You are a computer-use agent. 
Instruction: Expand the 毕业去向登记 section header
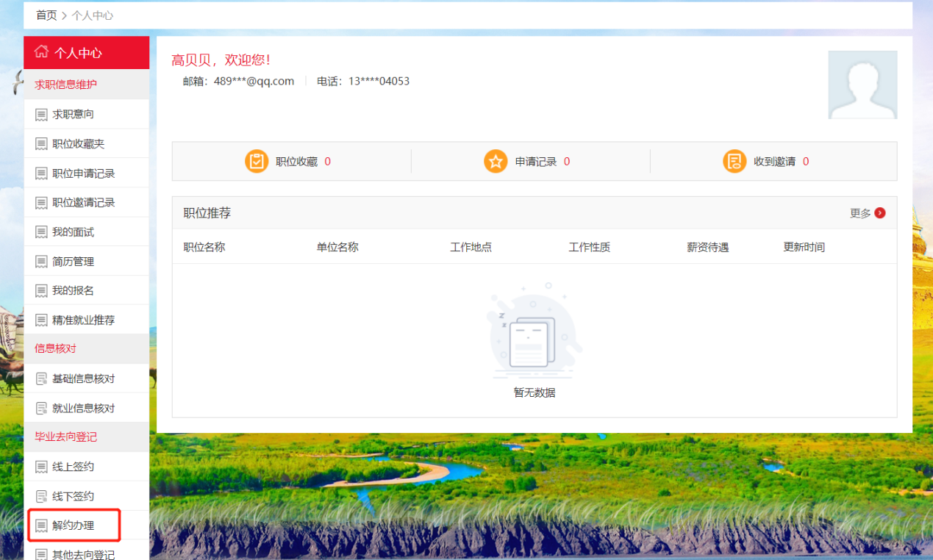coord(65,437)
